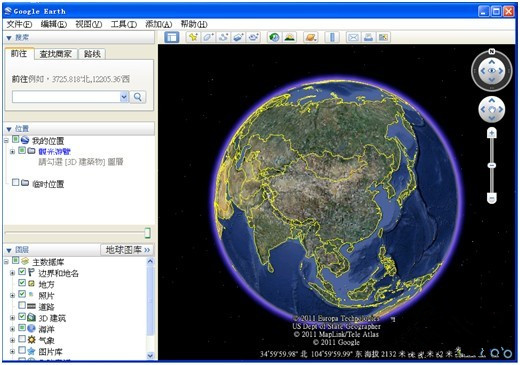
Task: Click the layers panel scrollbar down arrow
Action: tap(150, 356)
